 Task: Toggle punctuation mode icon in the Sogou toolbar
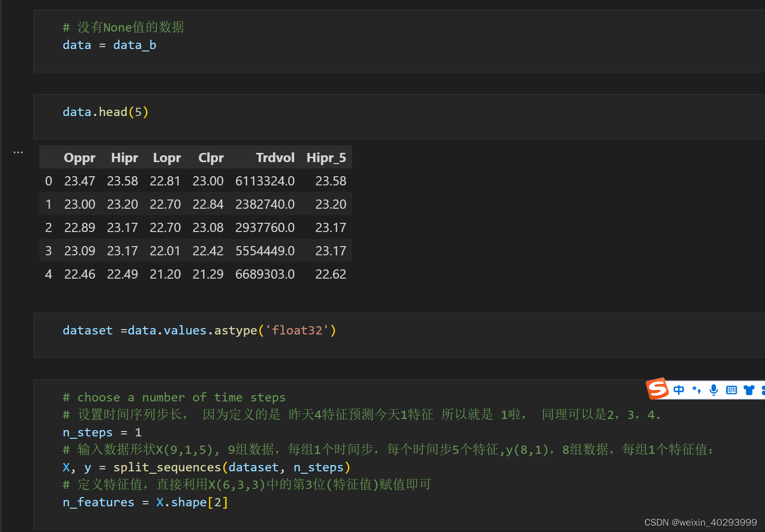(697, 390)
